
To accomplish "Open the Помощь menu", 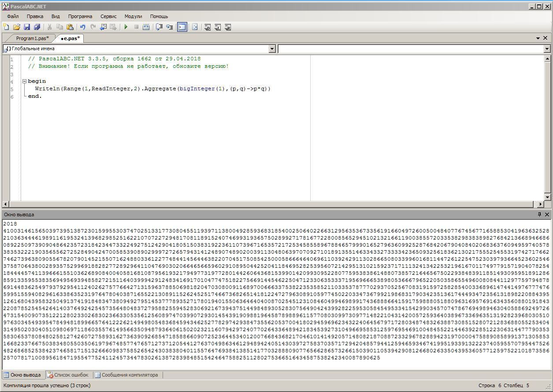I will [159, 16].
